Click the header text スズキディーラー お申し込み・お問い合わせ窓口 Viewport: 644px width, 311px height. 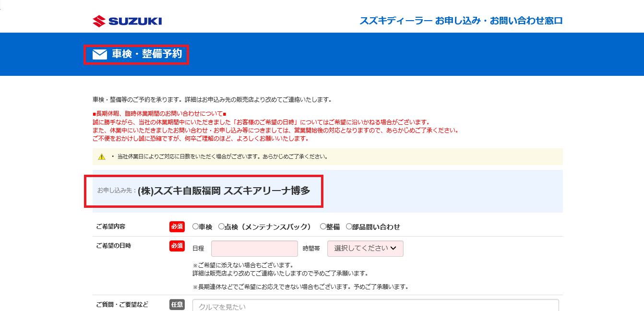tap(461, 21)
